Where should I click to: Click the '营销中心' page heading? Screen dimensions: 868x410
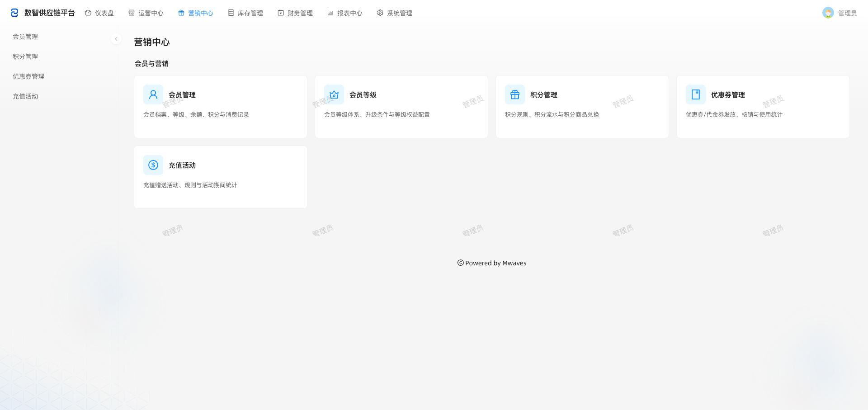(x=152, y=42)
